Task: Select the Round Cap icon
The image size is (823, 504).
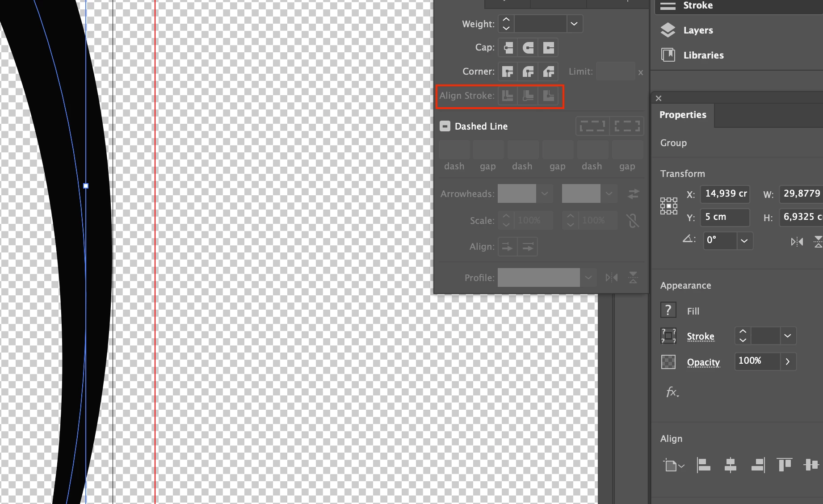Action: pos(528,48)
